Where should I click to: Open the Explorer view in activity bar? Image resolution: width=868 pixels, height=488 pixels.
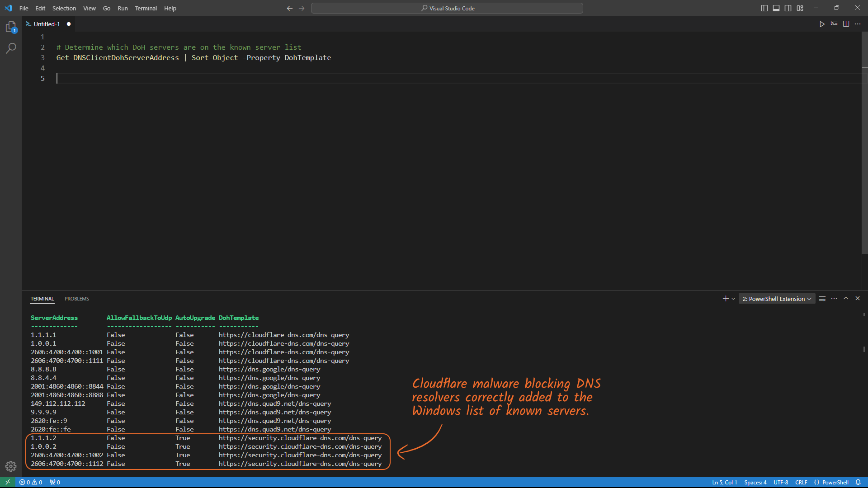coord(11,27)
